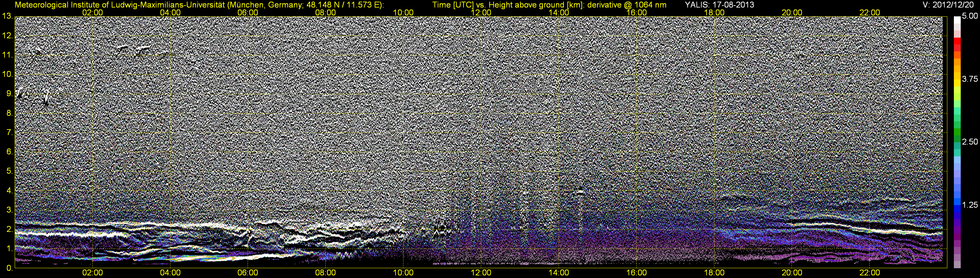Click the 13 km height axis label
Viewport: 980px width, 278px height.
click(7, 16)
